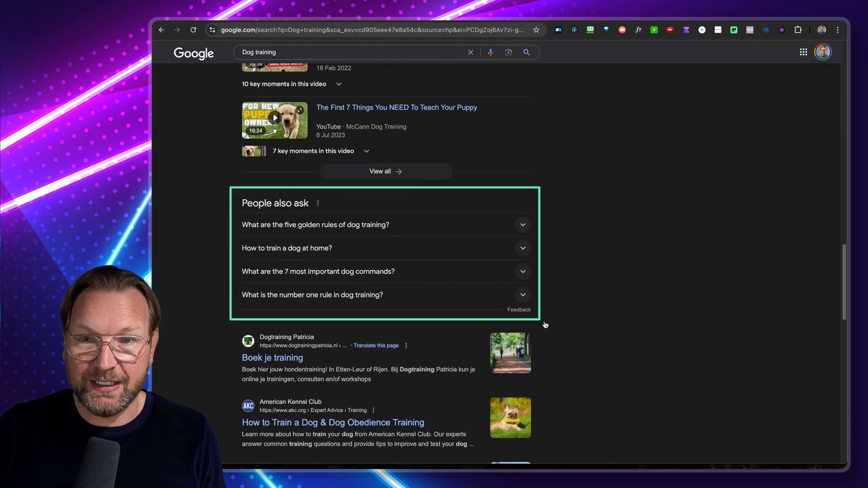Viewport: 868px width, 488px height.
Task: Open the blue book extension icon
Action: click(558, 30)
